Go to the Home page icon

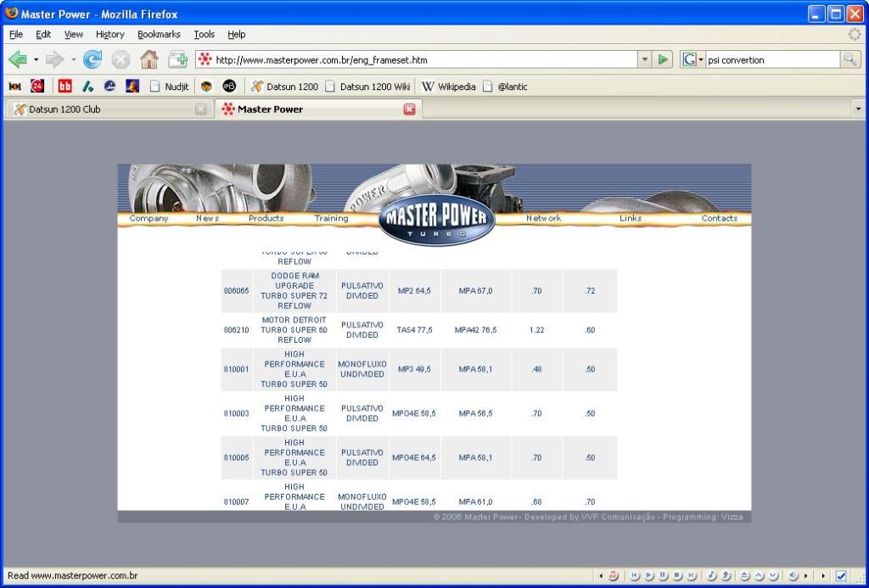(x=149, y=59)
